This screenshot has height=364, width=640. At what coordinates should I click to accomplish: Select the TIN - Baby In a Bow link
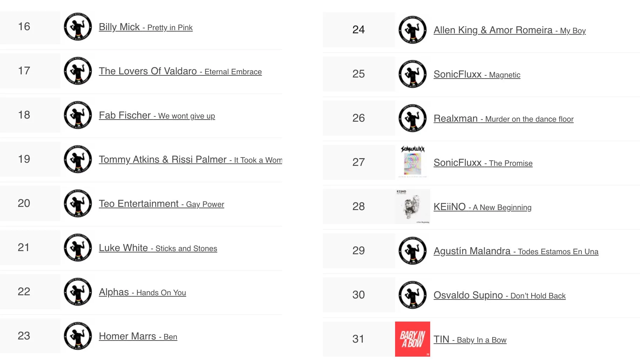click(470, 340)
